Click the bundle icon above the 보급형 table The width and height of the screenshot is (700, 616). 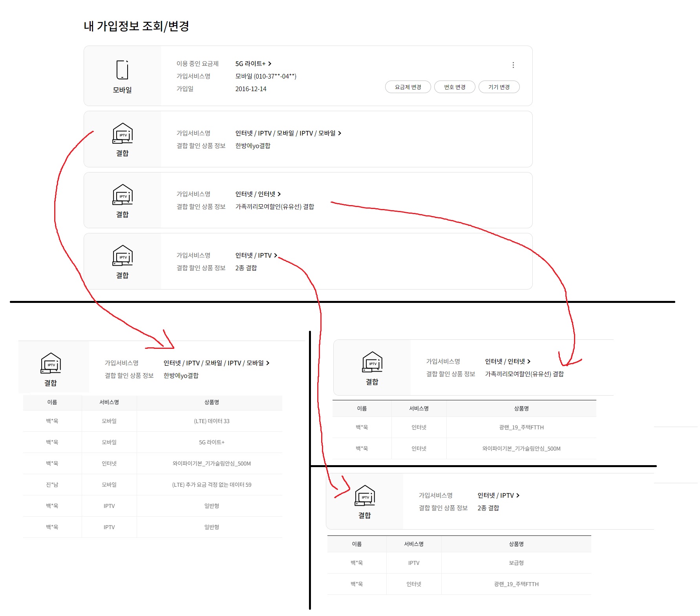(x=365, y=495)
